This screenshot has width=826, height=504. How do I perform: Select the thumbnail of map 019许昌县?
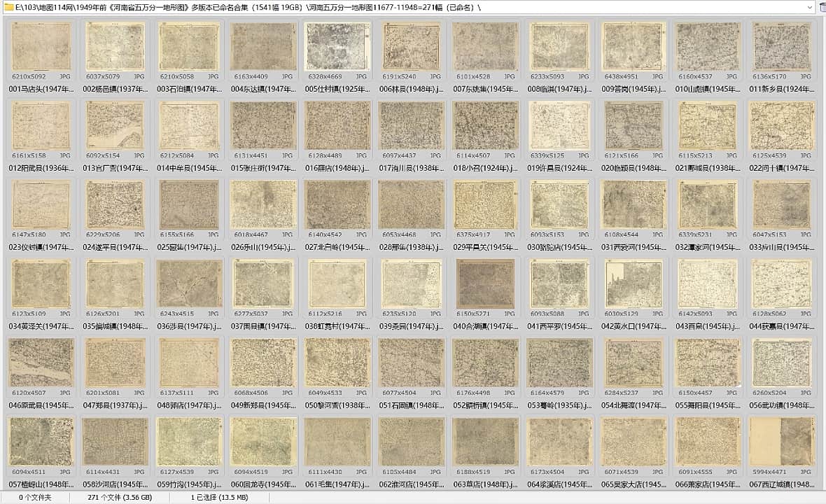tap(559, 126)
